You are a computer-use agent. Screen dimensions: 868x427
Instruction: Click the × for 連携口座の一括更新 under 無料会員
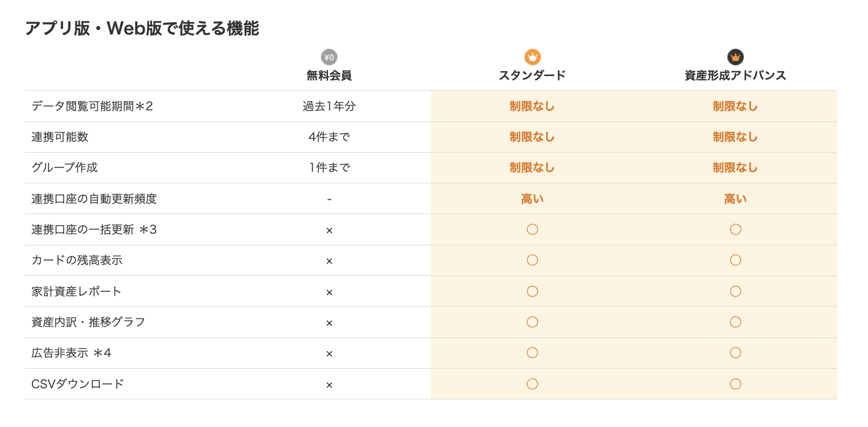tap(329, 230)
